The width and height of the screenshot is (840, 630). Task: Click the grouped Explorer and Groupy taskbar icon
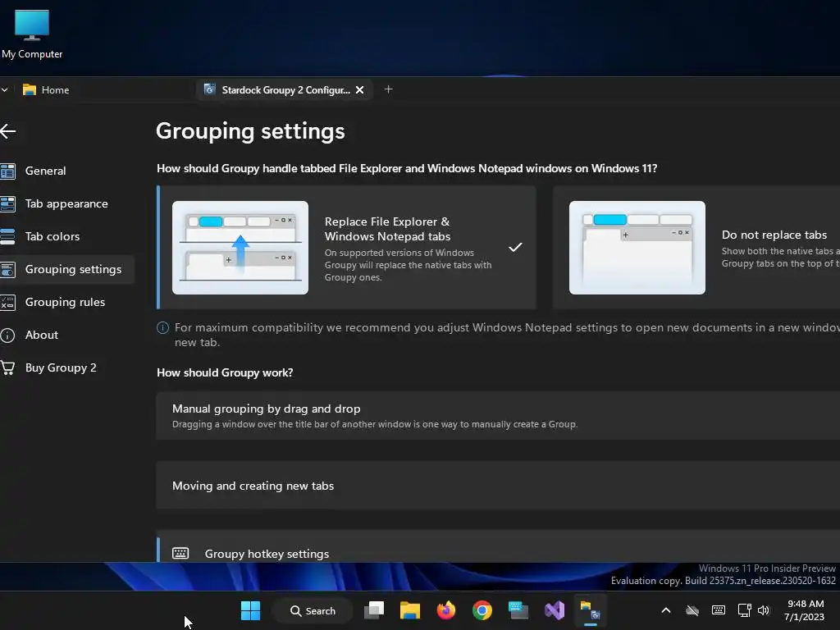pos(591,610)
